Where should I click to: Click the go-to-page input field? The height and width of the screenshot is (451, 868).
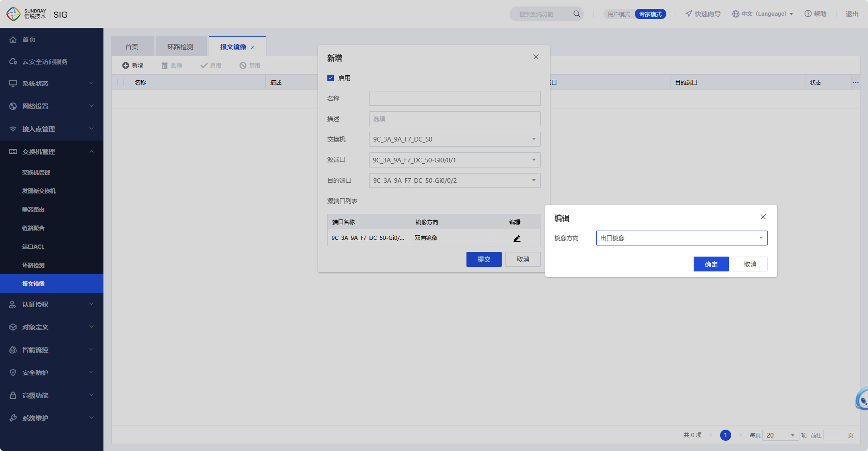[x=835, y=435]
